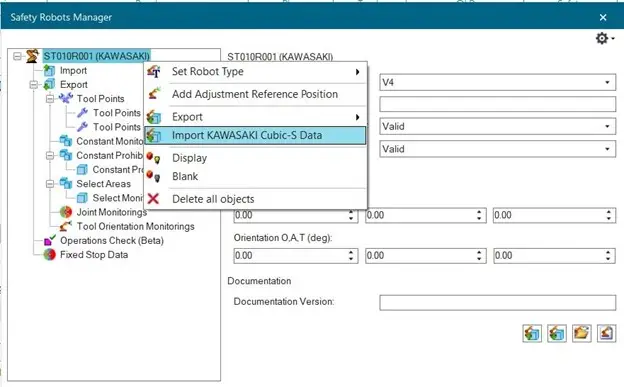Increase the first Orientation O,A,T value
The width and height of the screenshot is (624, 387).
tap(351, 252)
